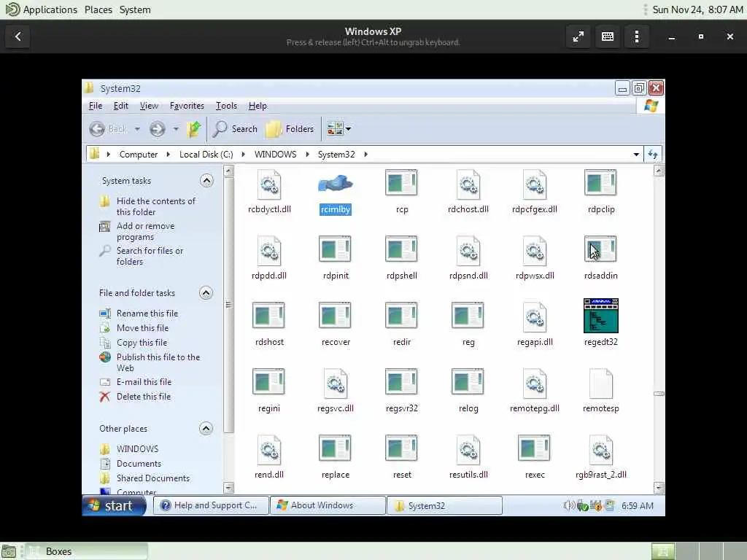Select the rdpshell program icon
The image size is (747, 560).
coord(402,249)
